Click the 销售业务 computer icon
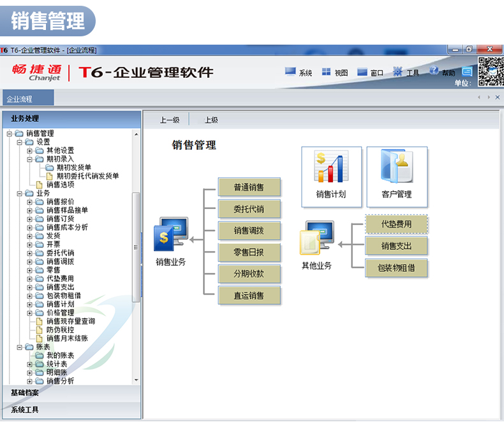This screenshot has width=504, height=429. pos(171,234)
